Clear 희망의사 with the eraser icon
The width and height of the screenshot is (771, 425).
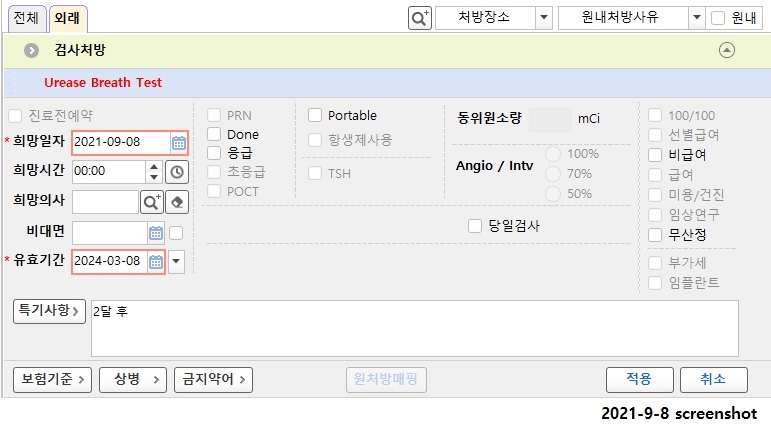coord(177,202)
